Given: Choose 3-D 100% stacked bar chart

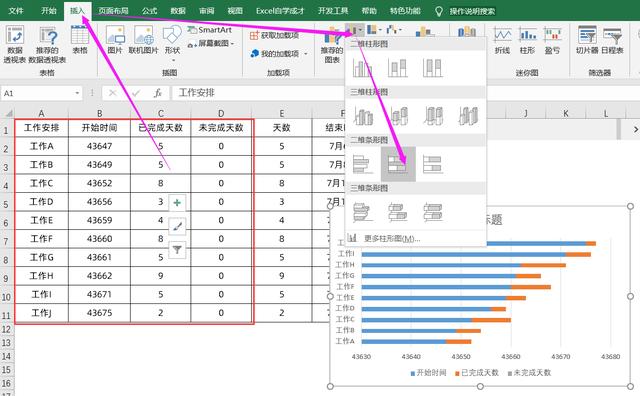Looking at the screenshot, I should coord(433,212).
